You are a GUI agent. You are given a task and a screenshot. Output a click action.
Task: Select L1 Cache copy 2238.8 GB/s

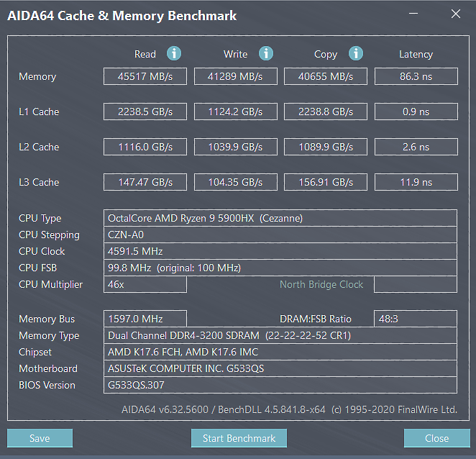[x=326, y=112]
